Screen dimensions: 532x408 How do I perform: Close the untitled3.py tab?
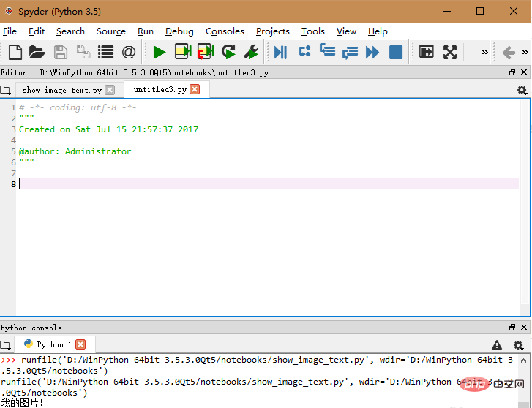coord(195,89)
